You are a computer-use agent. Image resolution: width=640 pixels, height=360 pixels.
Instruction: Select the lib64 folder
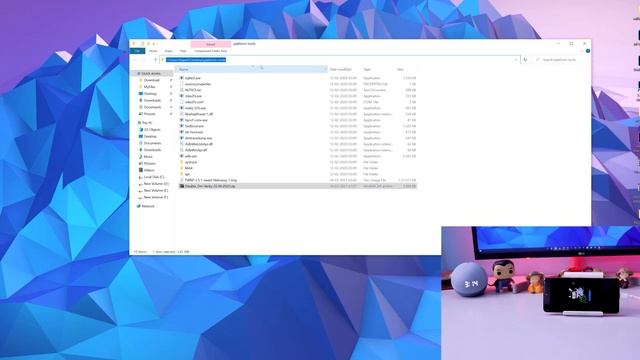tap(298, 168)
